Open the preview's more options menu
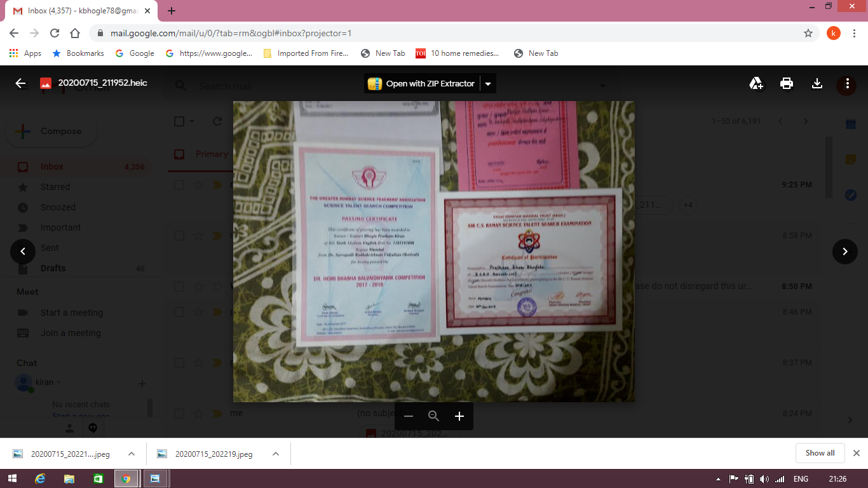868x488 pixels. 847,83
